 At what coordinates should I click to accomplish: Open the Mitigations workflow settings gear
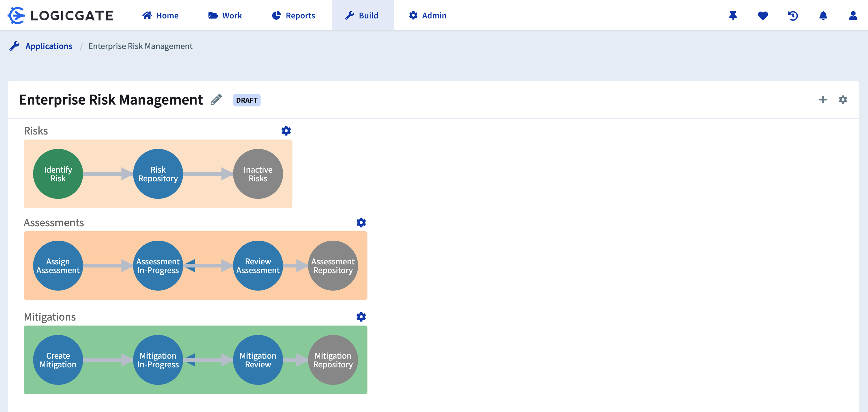click(x=361, y=317)
